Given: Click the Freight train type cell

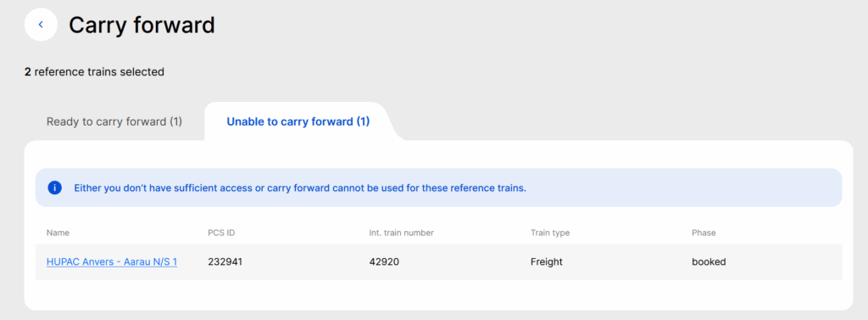Looking at the screenshot, I should click(x=547, y=261).
